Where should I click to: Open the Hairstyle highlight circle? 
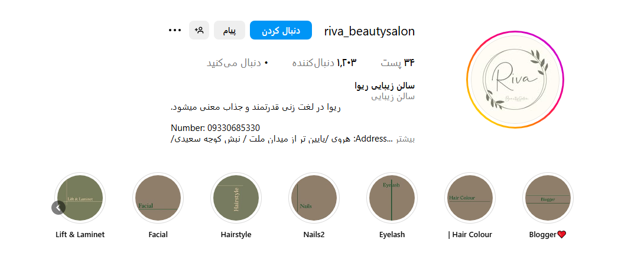236,198
